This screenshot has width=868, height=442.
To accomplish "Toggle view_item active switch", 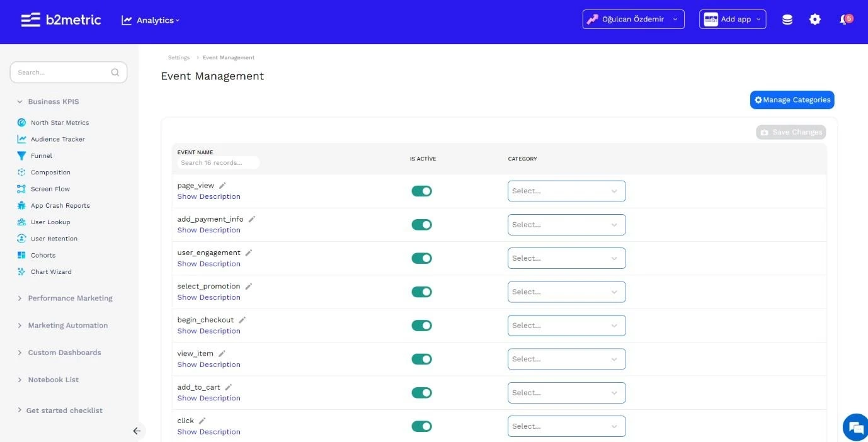I will (421, 359).
